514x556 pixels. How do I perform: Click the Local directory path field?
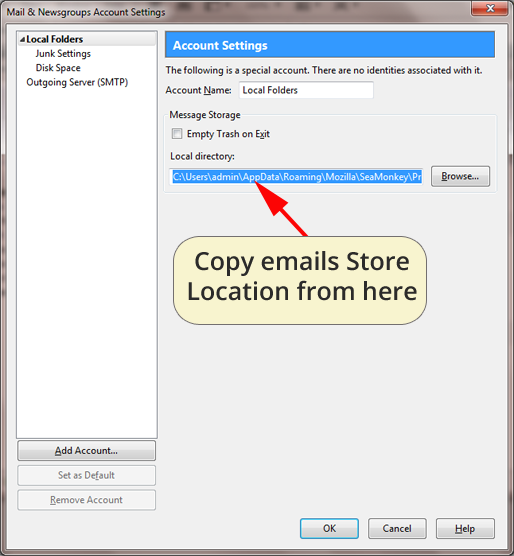coord(296,177)
